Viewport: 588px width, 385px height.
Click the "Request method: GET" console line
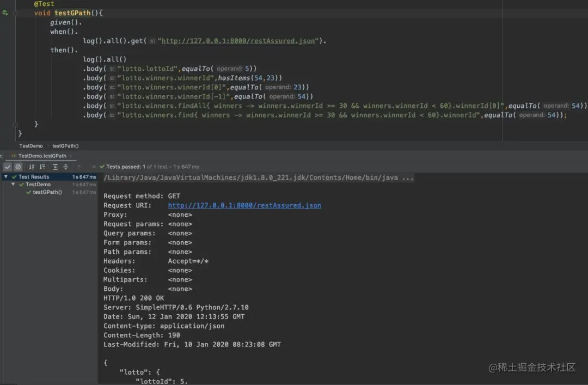point(142,196)
